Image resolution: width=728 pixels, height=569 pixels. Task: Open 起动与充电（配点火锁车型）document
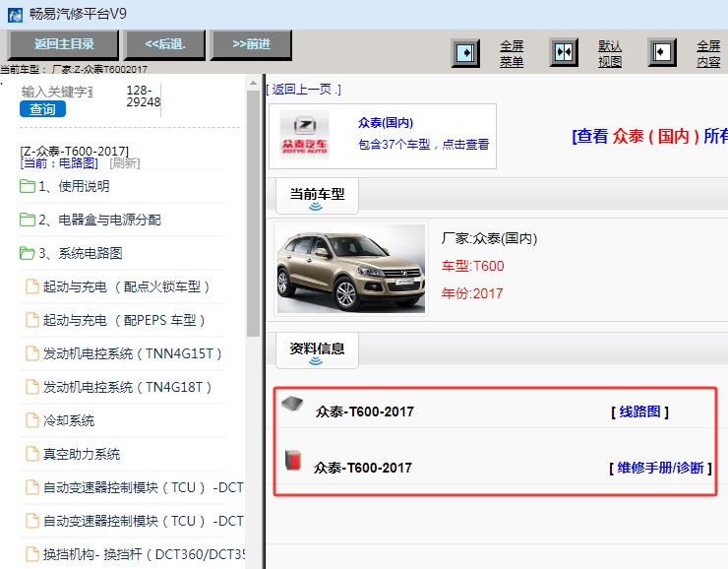[126, 286]
